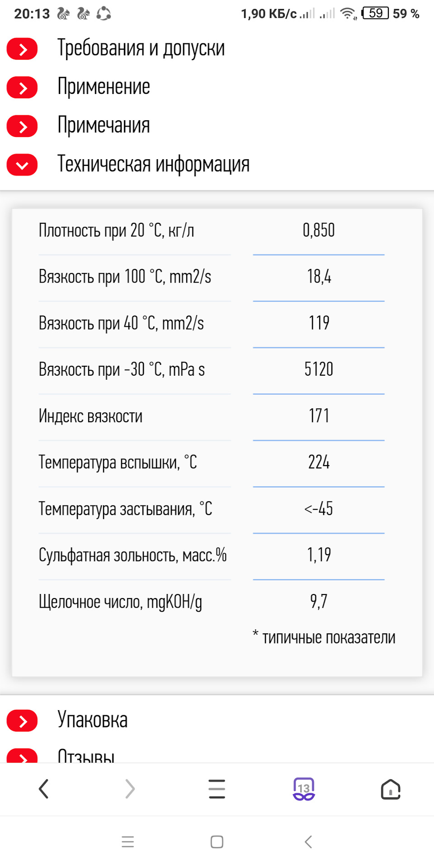Go to the browser home page
The height and width of the screenshot is (868, 434).
click(x=391, y=789)
